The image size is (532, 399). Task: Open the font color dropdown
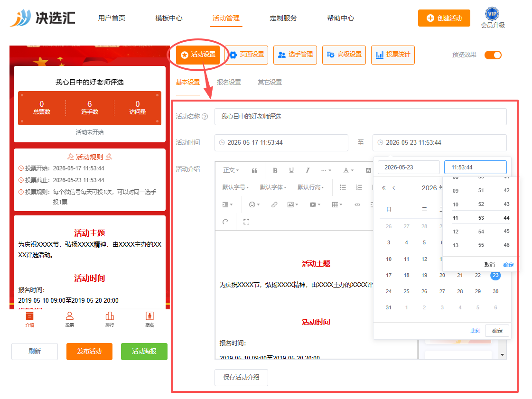[x=348, y=170]
